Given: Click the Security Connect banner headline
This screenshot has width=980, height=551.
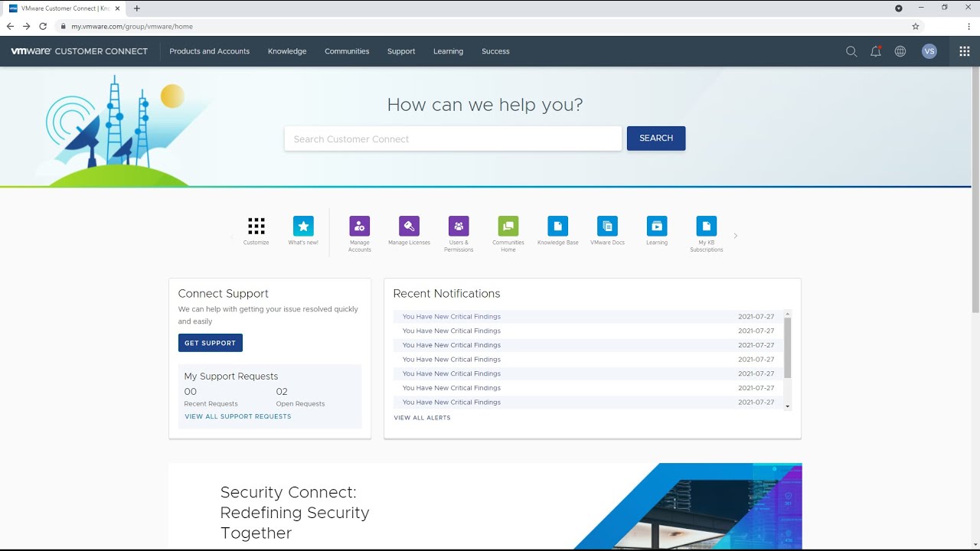Looking at the screenshot, I should [x=295, y=513].
